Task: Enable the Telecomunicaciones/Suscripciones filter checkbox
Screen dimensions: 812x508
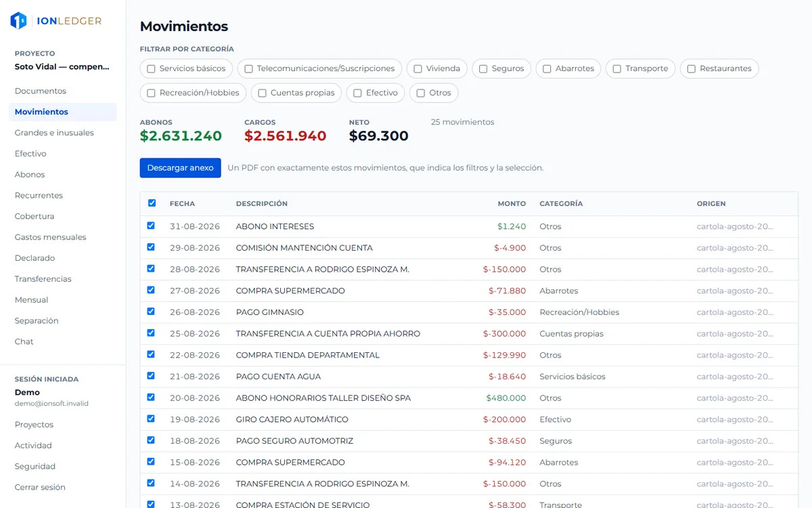Action: [x=248, y=69]
